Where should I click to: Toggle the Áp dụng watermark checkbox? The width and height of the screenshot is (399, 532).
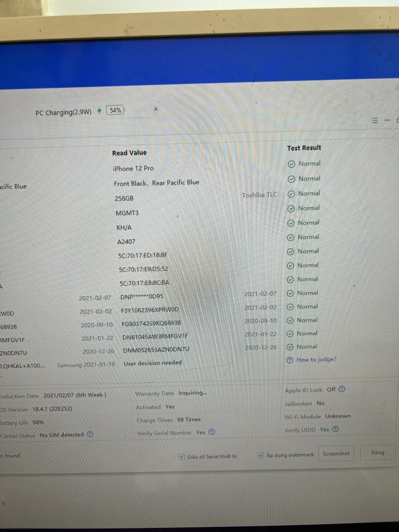pyautogui.click(x=261, y=455)
